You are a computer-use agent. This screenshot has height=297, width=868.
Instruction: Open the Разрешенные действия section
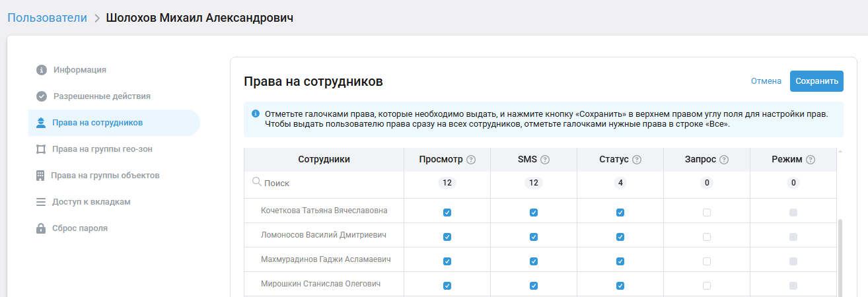tap(102, 96)
